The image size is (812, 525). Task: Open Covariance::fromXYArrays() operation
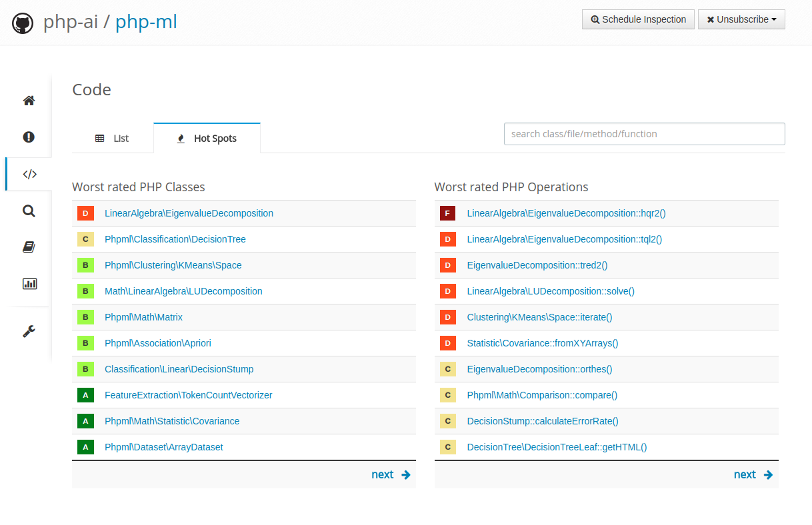pos(543,343)
